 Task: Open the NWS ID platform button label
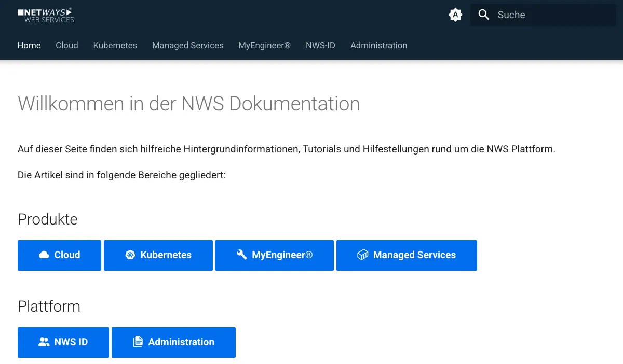(71, 342)
